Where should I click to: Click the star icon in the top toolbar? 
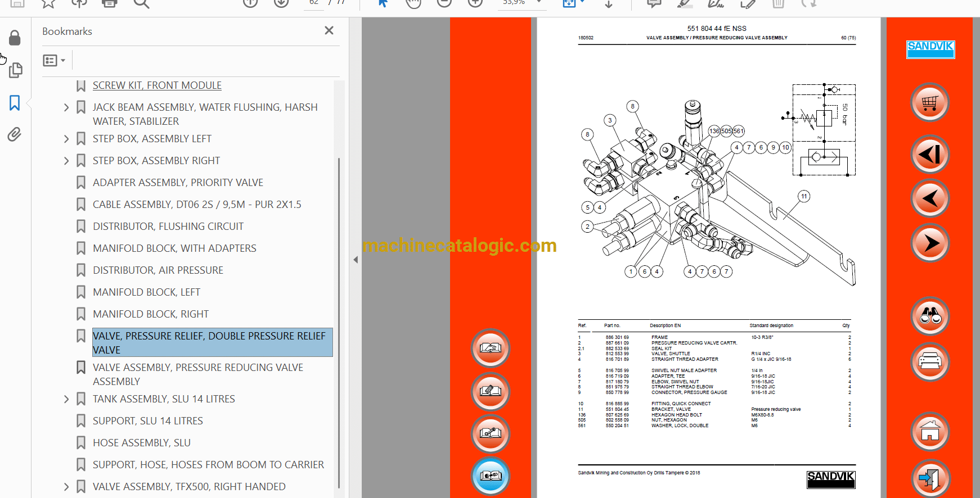48,3
